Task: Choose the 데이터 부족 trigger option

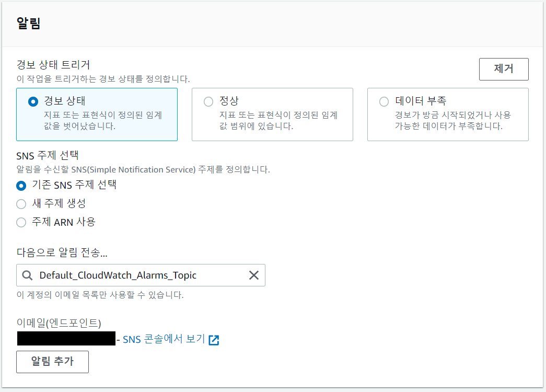Action: pyautogui.click(x=384, y=101)
